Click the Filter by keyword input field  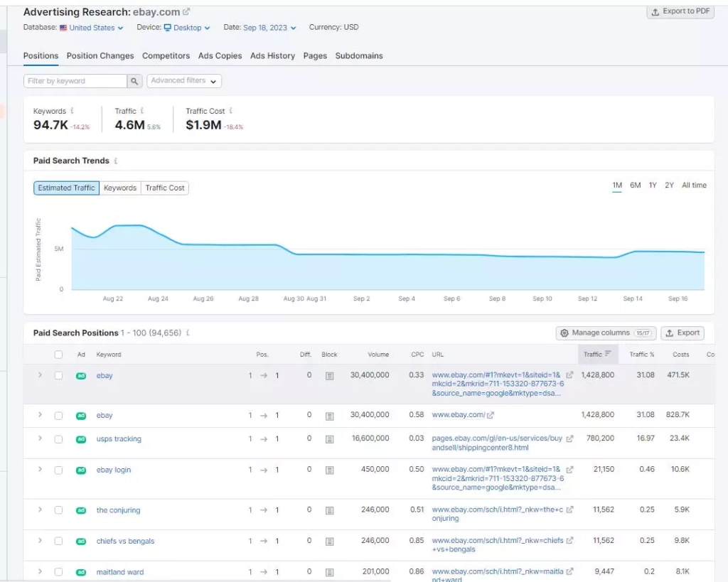75,81
